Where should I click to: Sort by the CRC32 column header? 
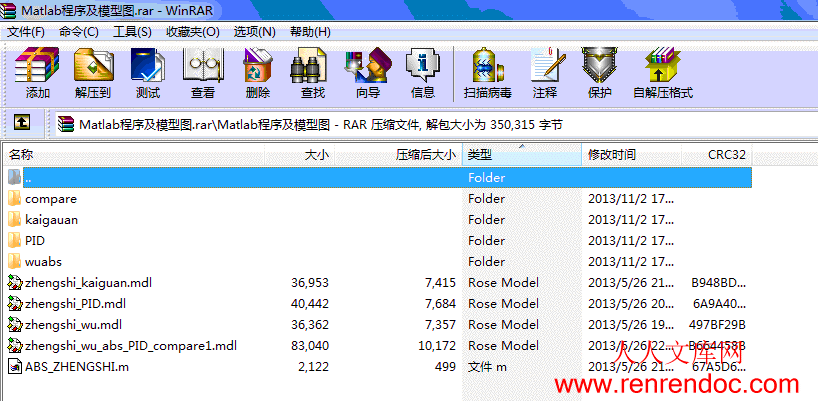coord(717,154)
